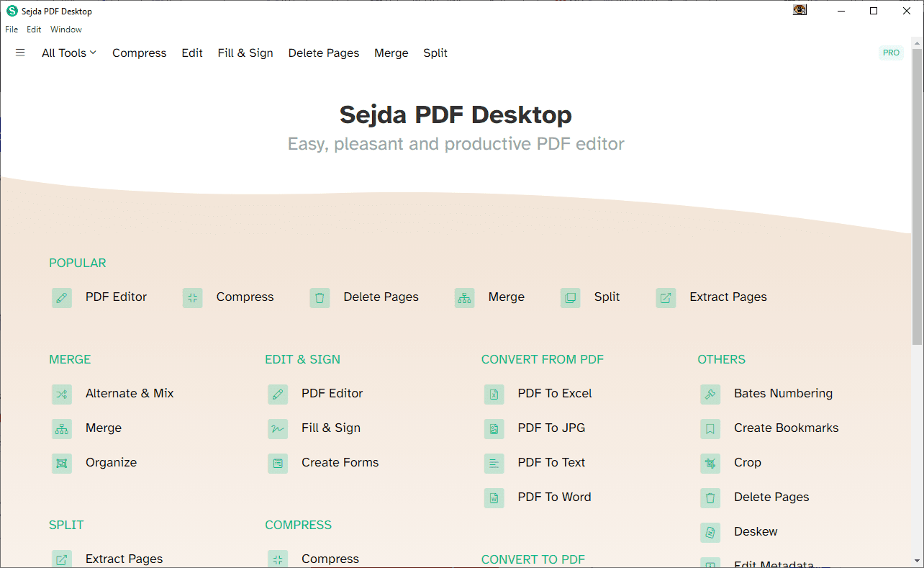Select Edit in the top navigation bar
Image resolution: width=924 pixels, height=568 pixels.
(192, 53)
